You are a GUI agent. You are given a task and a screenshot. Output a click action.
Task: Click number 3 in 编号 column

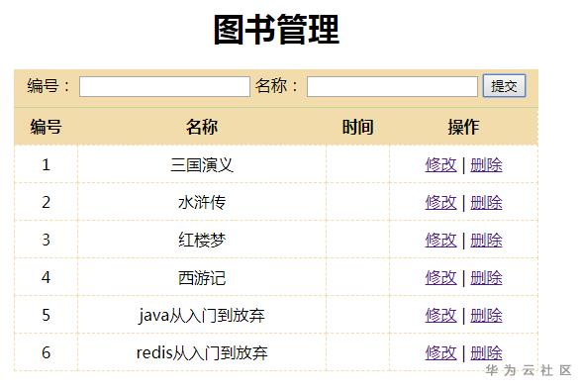(x=46, y=240)
